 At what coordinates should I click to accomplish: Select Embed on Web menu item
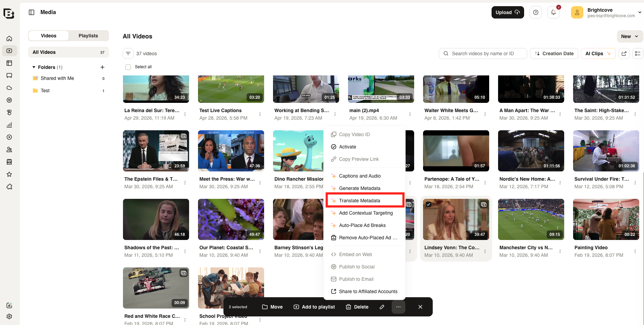coord(364,254)
